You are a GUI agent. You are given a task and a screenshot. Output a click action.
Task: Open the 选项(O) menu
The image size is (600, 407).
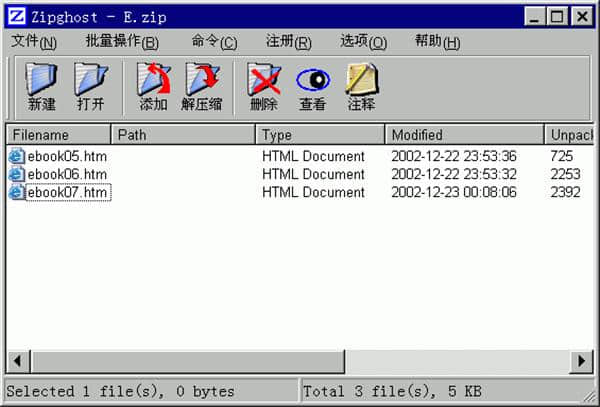coord(364,41)
